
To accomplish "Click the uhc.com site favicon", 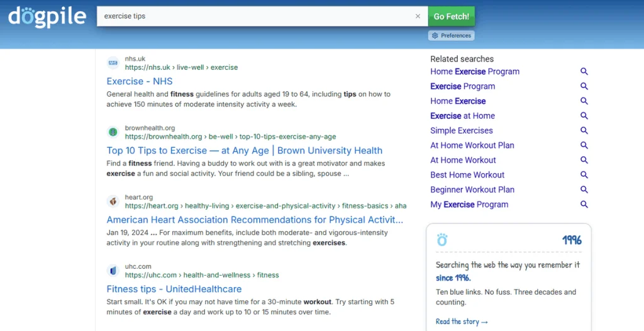I will (113, 271).
